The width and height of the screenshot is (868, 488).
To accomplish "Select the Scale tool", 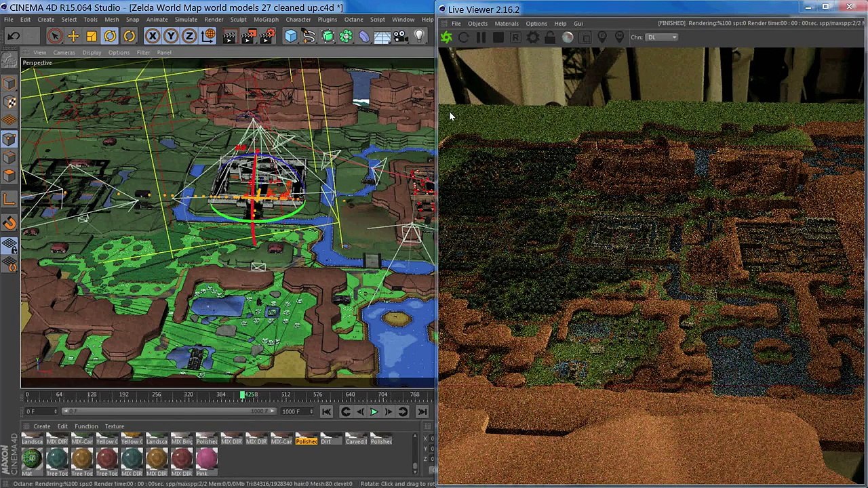I will (92, 37).
